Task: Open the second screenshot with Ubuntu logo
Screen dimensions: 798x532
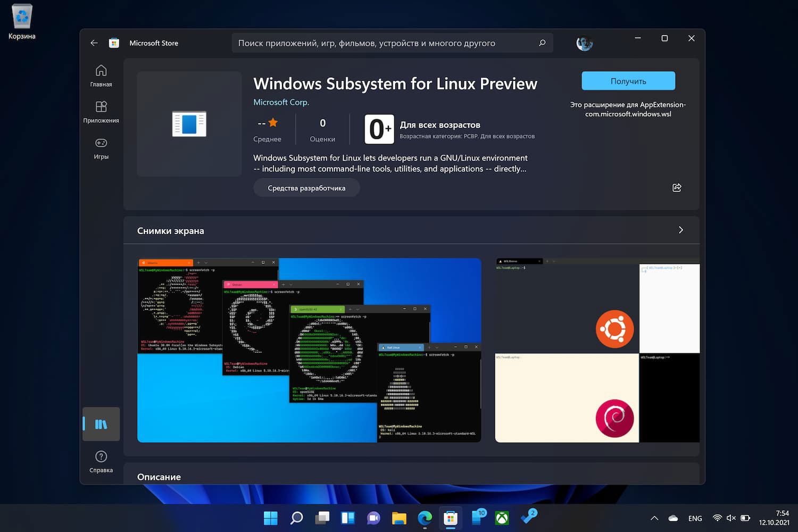Action: 597,350
